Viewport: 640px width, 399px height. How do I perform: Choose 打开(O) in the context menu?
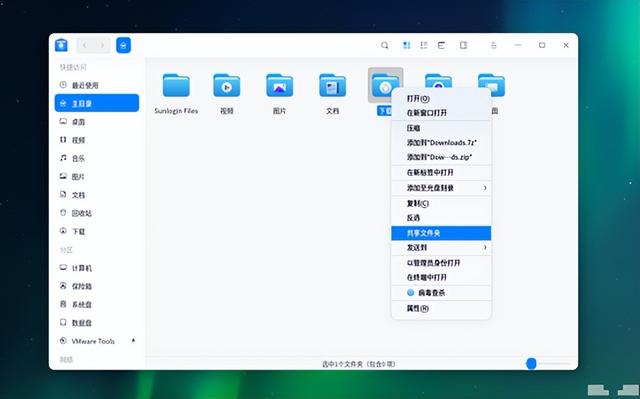[441, 98]
